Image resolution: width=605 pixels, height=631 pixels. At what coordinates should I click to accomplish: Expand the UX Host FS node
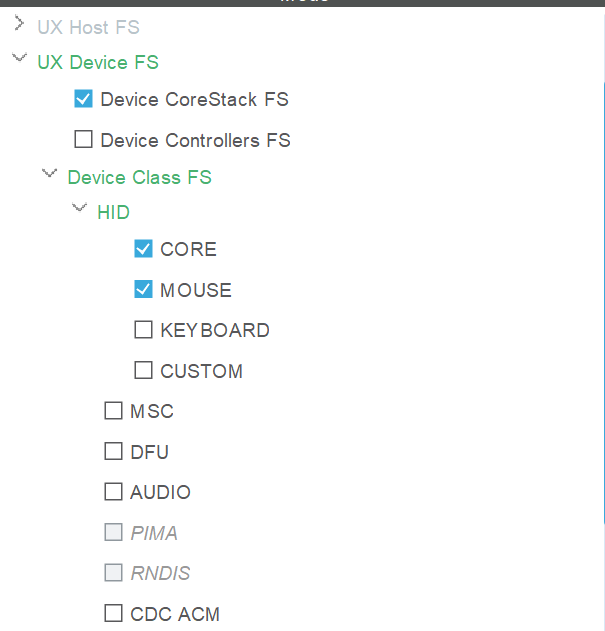[x=19, y=25]
